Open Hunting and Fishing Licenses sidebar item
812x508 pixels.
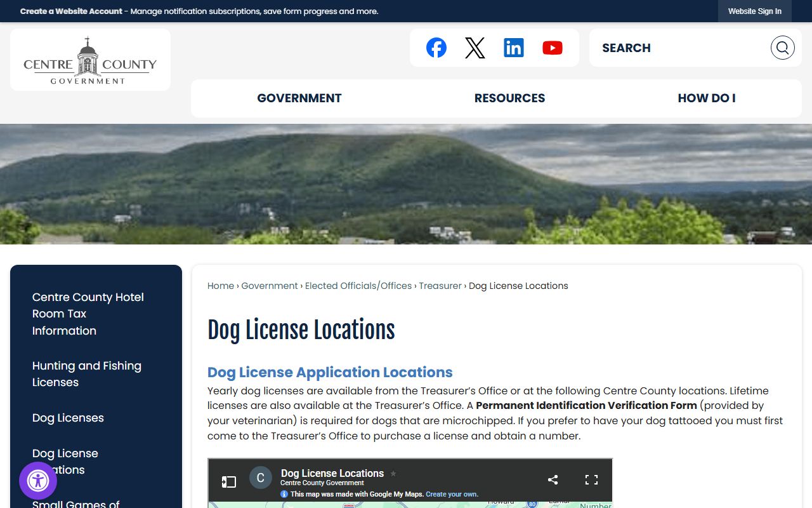[87, 374]
